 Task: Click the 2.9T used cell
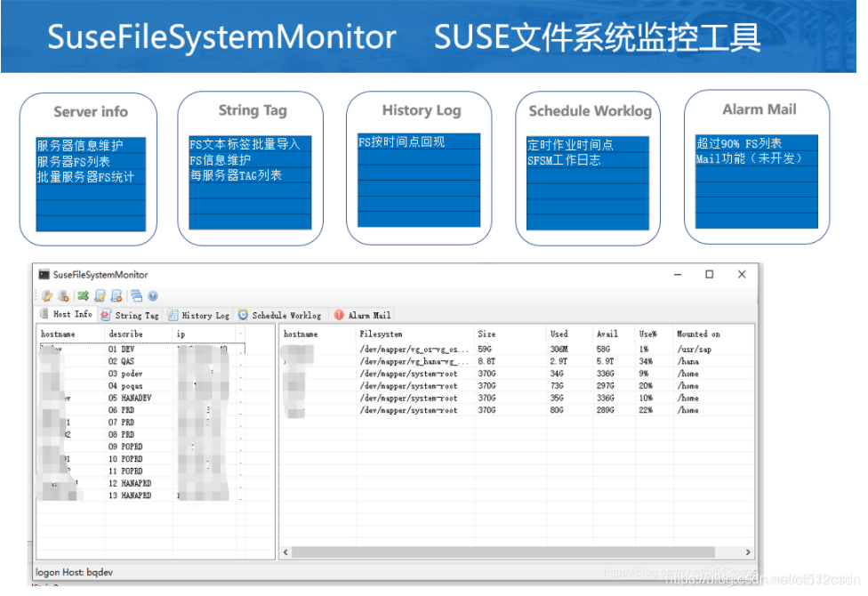(x=558, y=362)
